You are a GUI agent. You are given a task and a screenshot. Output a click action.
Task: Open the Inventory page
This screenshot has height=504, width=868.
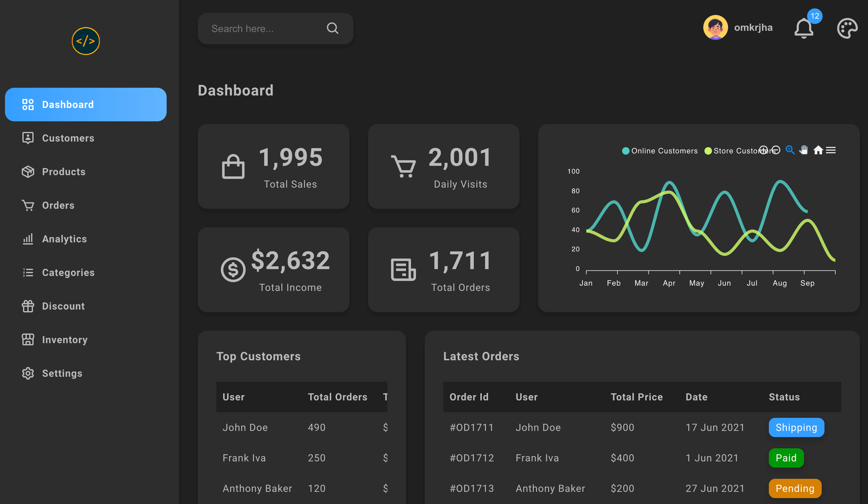tap(86, 339)
